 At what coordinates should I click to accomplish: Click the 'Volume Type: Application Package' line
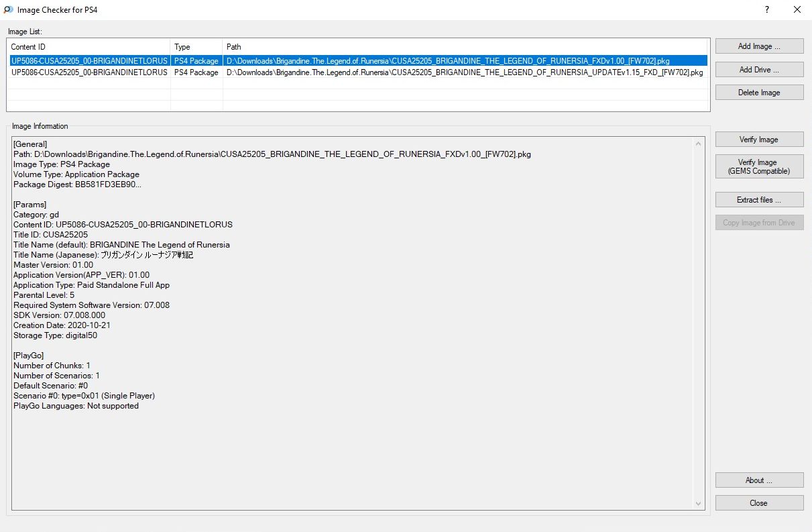pyautogui.click(x=76, y=174)
